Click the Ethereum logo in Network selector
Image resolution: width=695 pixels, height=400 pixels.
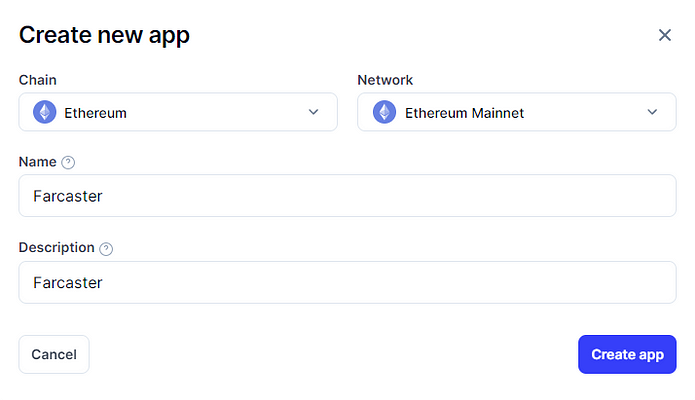click(x=384, y=112)
